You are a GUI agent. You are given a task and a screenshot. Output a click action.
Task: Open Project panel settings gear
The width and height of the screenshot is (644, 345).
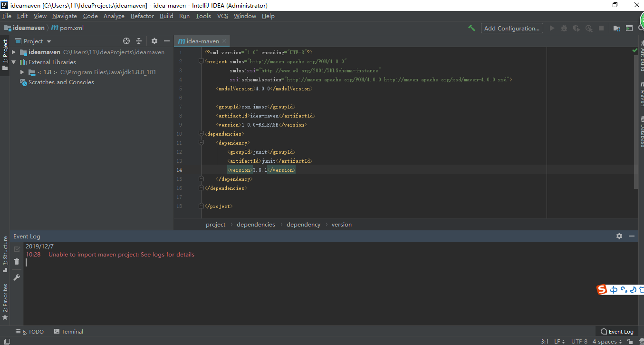(154, 41)
